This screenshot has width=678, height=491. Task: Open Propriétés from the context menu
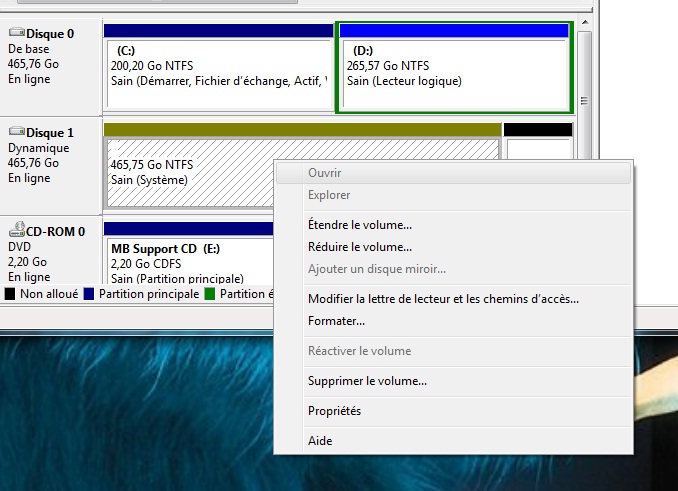(x=335, y=411)
